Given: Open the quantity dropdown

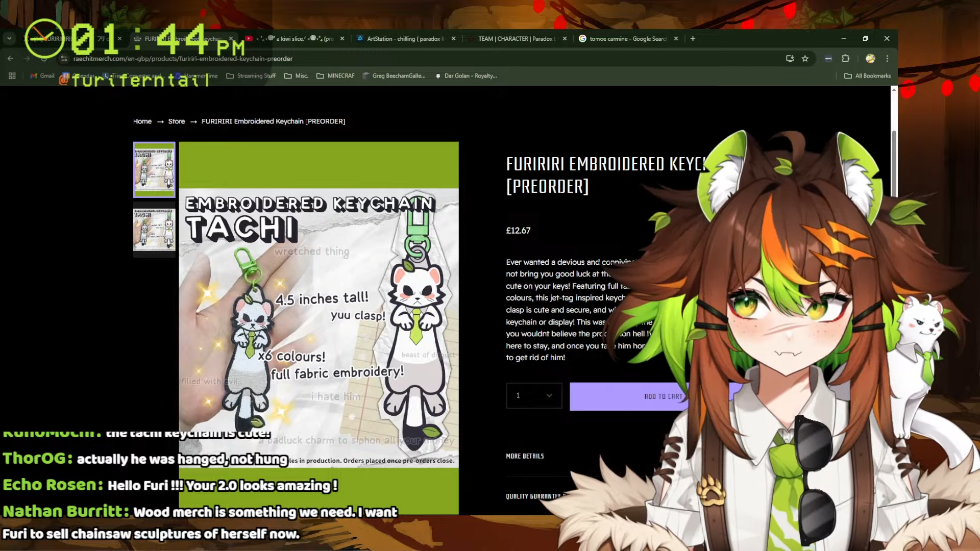Looking at the screenshot, I should point(534,396).
